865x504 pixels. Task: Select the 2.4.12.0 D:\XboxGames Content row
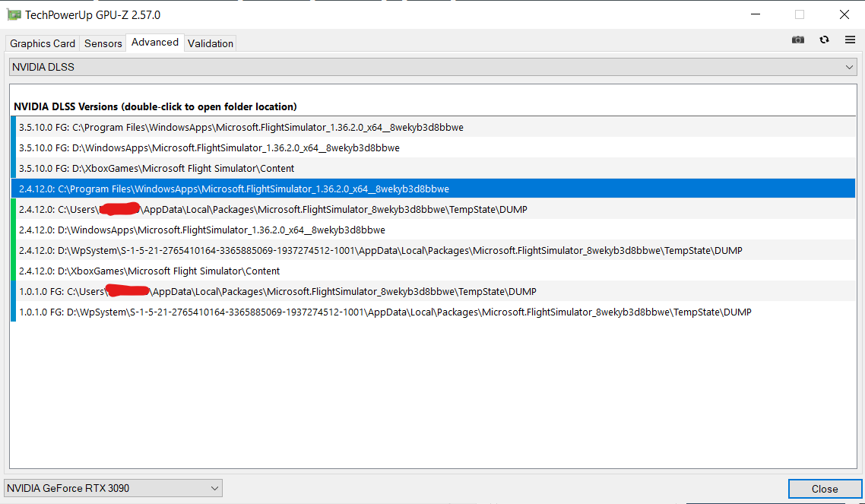(x=433, y=271)
